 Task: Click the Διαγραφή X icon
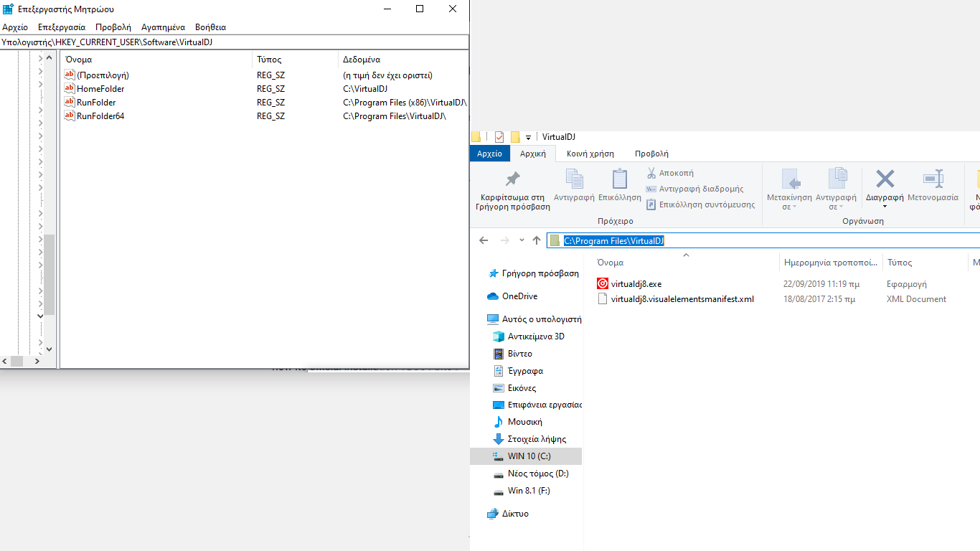pyautogui.click(x=885, y=179)
